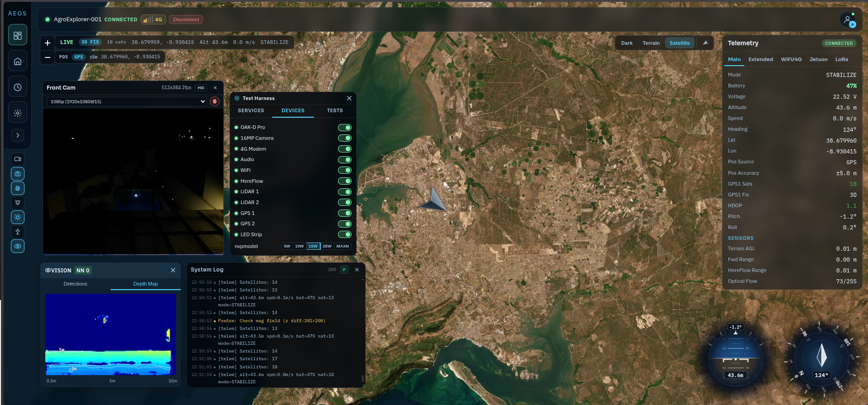Open the LoRa telemetry tab
Screen dimensions: 868x405
click(842, 59)
